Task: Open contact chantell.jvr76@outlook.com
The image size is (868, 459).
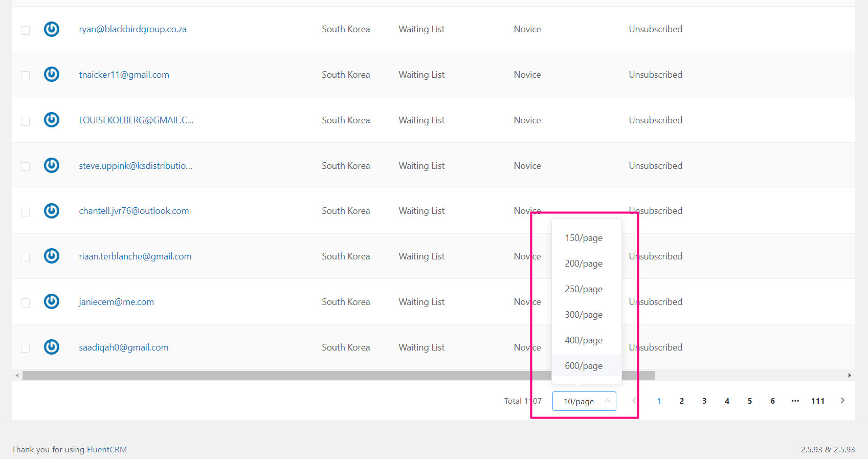Action: pyautogui.click(x=134, y=211)
